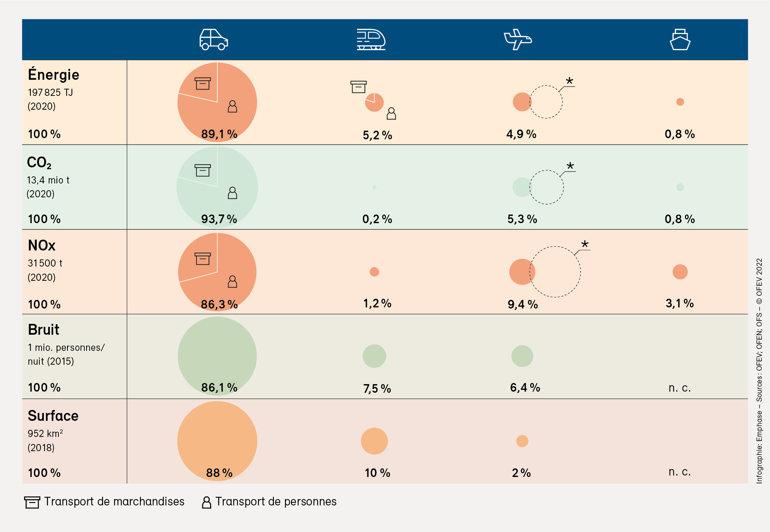Click the car icon in the header
This screenshot has width=770, height=532.
(214, 39)
